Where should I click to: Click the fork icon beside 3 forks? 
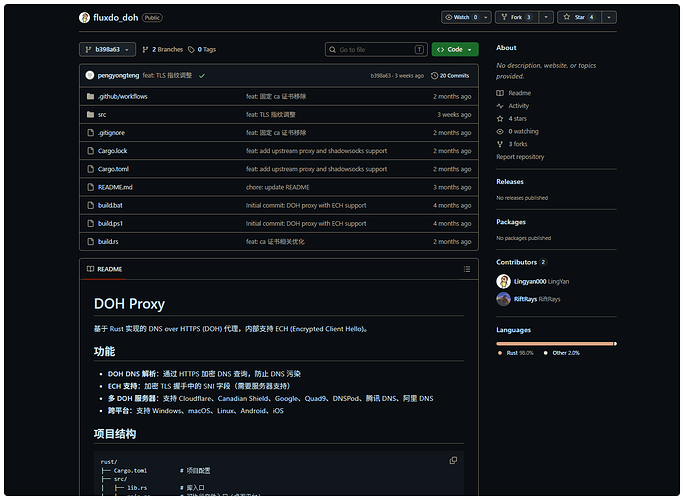tap(500, 144)
